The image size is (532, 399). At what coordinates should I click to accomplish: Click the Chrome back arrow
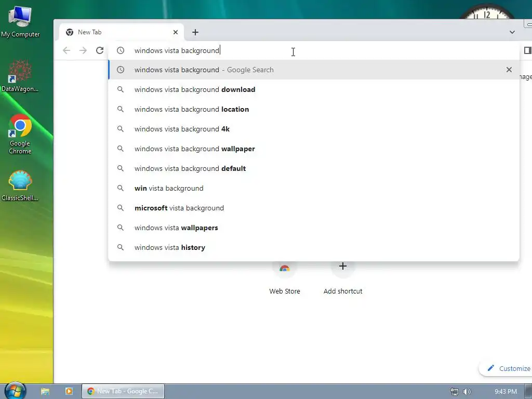click(x=66, y=50)
